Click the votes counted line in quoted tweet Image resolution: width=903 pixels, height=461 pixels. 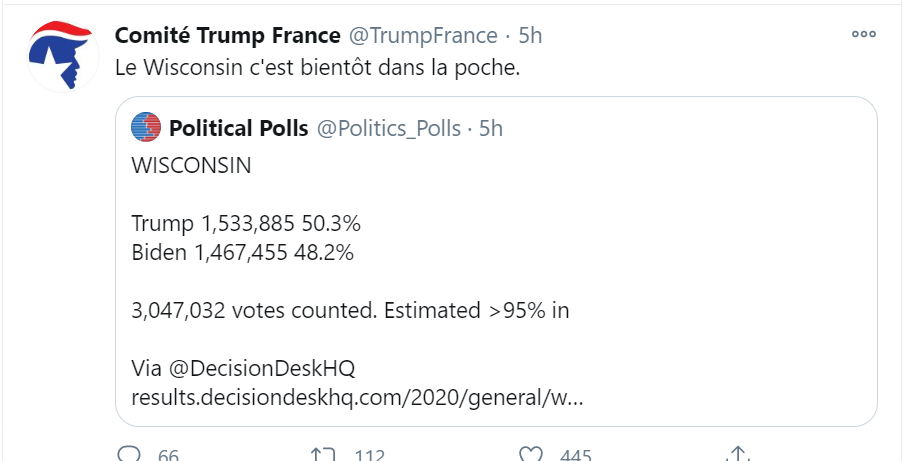coord(350,310)
